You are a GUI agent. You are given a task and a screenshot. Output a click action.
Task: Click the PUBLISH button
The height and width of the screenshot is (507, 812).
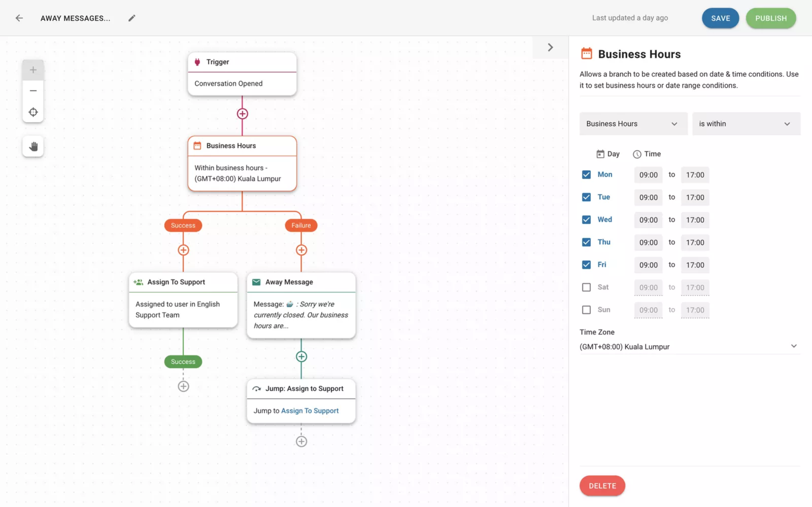771,18
